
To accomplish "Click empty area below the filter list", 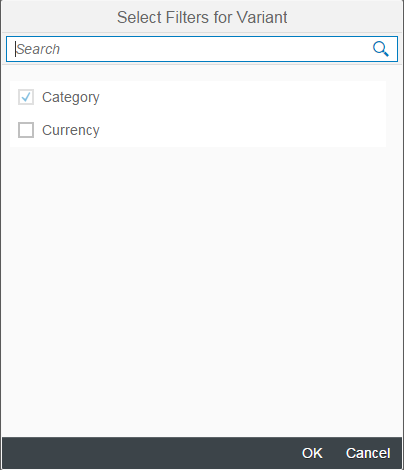I will pyautogui.click(x=202, y=290).
